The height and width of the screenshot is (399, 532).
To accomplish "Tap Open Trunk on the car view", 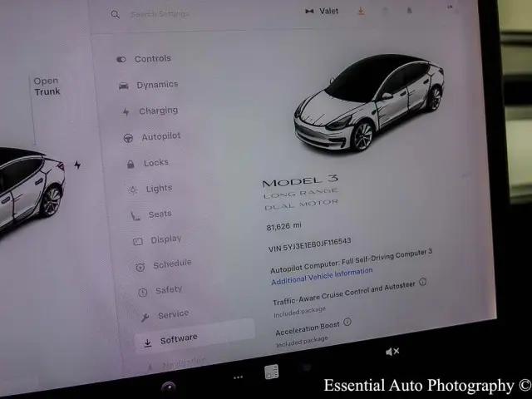I will tap(47, 86).
